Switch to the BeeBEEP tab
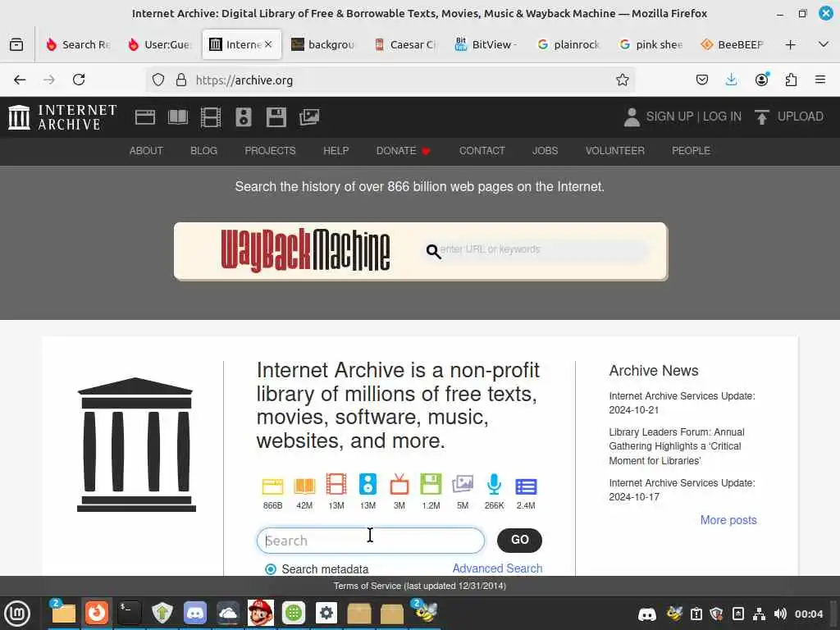840x630 pixels. click(733, 44)
